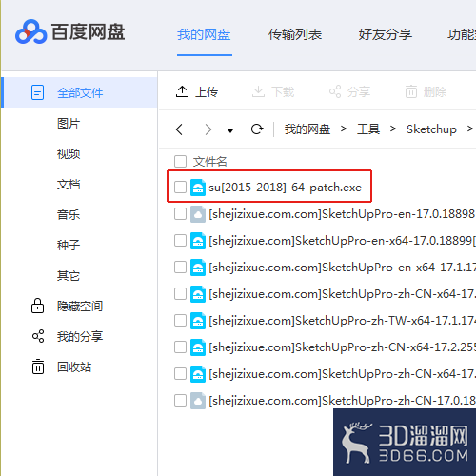476x476 pixels.
Task: Open the 我的网盘 tab
Action: click(x=204, y=34)
